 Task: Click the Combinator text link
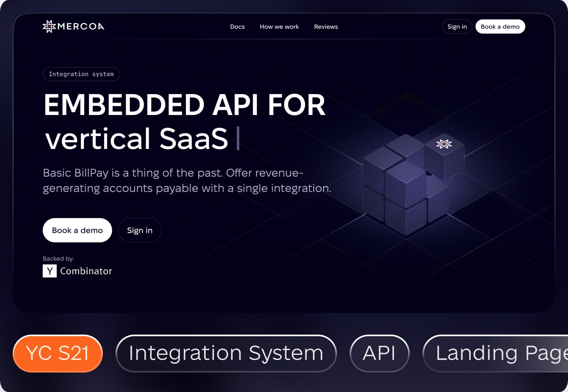tap(86, 271)
